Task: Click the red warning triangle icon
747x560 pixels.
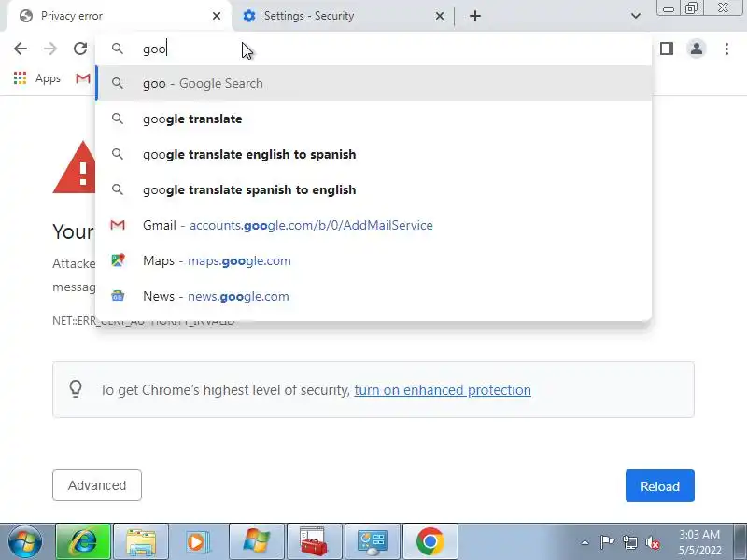Action: 75,168
